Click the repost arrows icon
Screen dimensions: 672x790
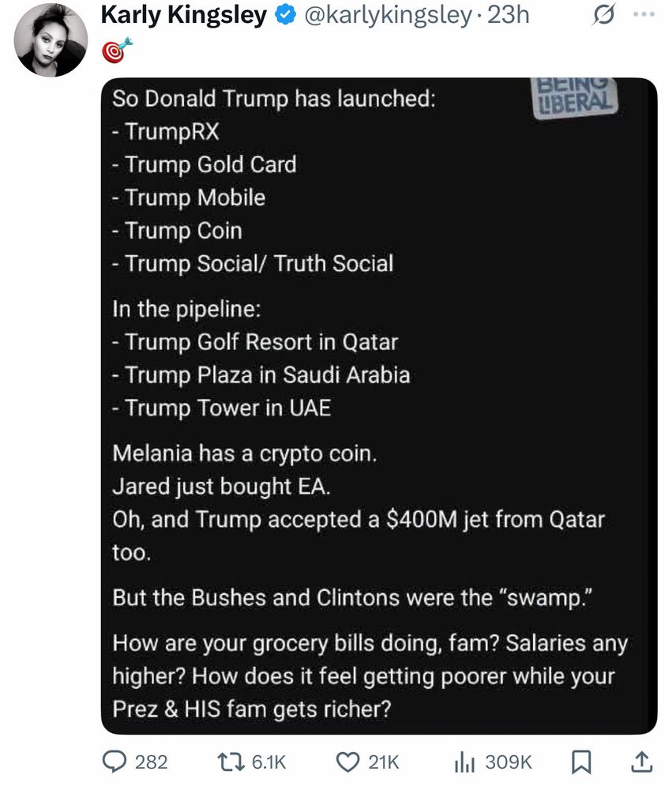point(231,762)
